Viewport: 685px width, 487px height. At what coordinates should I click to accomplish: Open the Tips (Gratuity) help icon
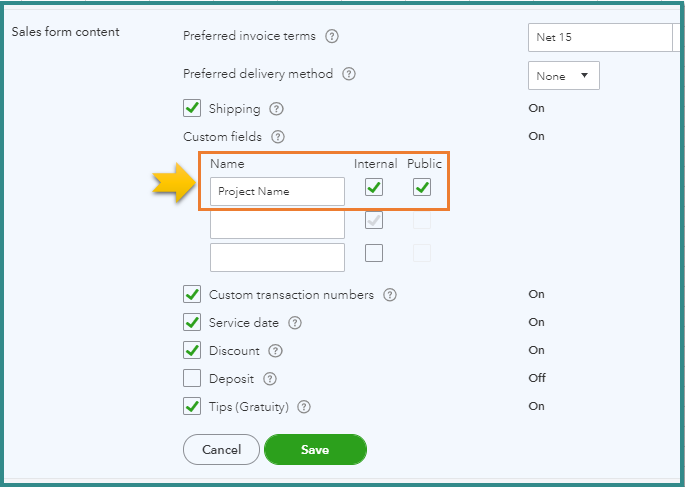click(x=304, y=407)
